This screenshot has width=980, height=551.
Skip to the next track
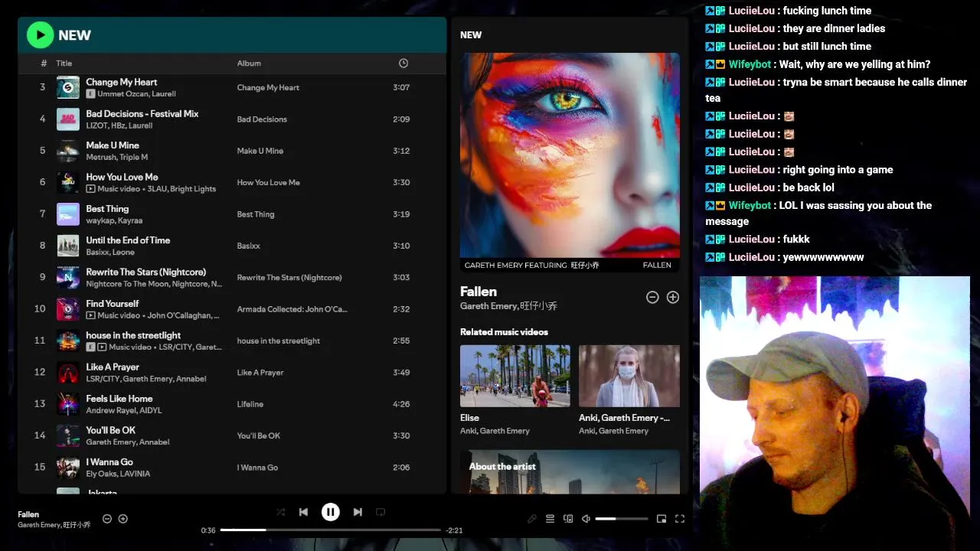coord(358,512)
